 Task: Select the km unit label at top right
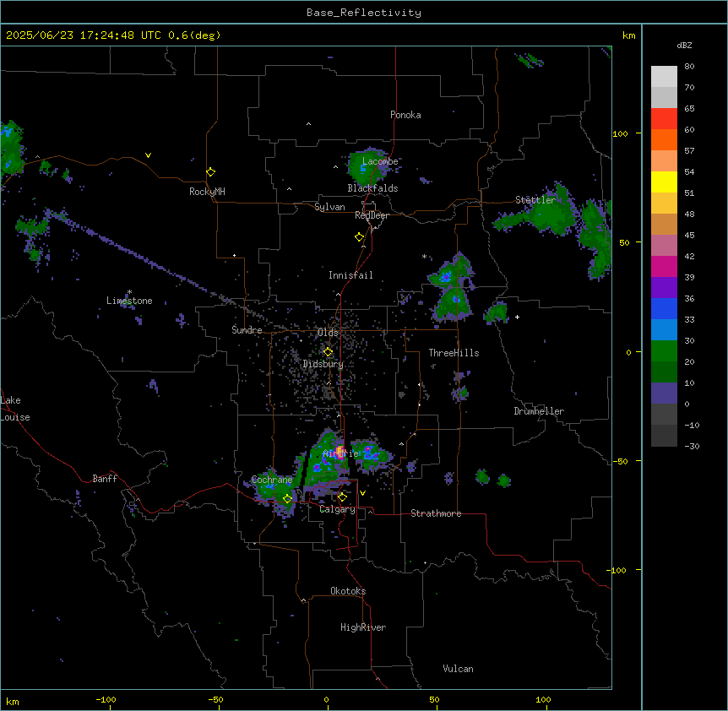click(628, 35)
